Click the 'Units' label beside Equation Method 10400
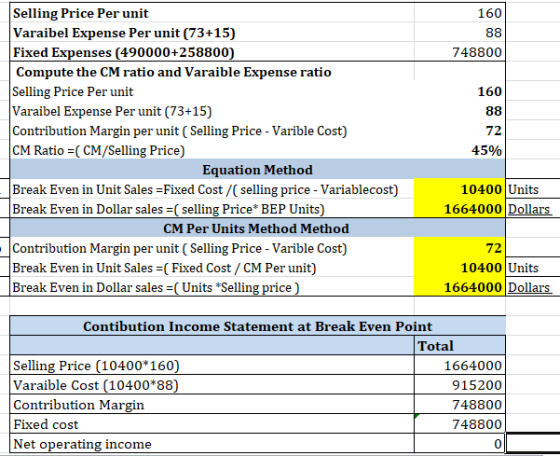Screen dimensions: 560x456 523,189
